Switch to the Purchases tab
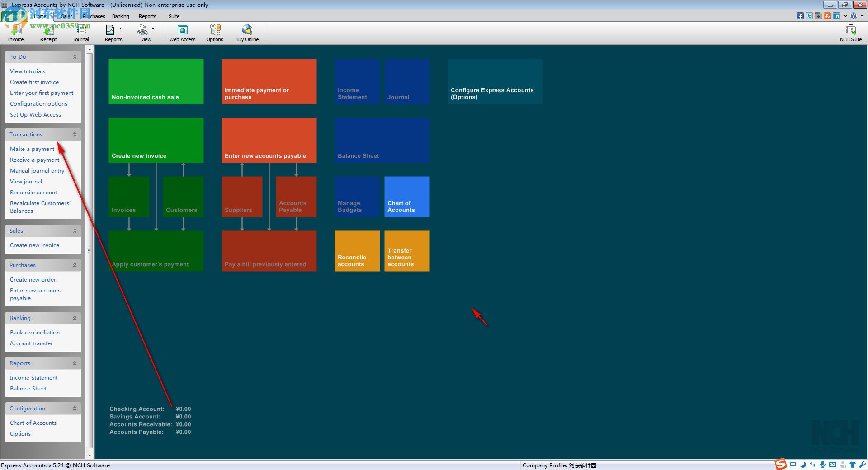 [94, 16]
